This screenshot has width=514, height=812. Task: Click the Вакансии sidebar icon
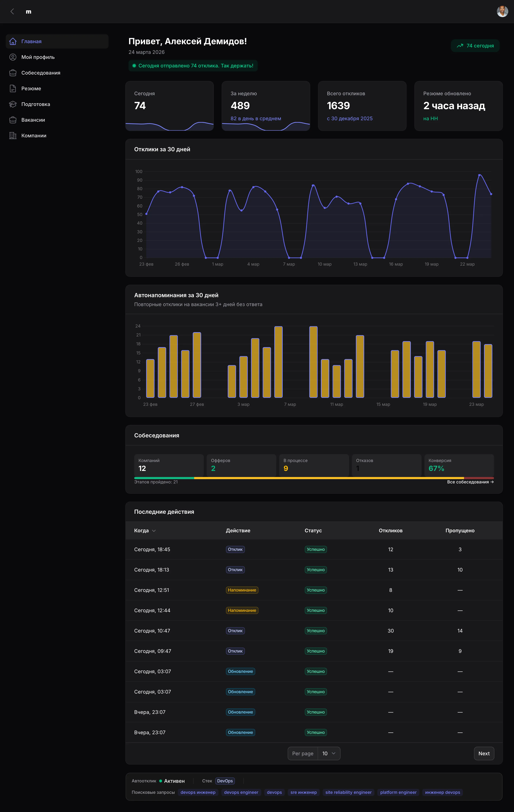coord(13,120)
